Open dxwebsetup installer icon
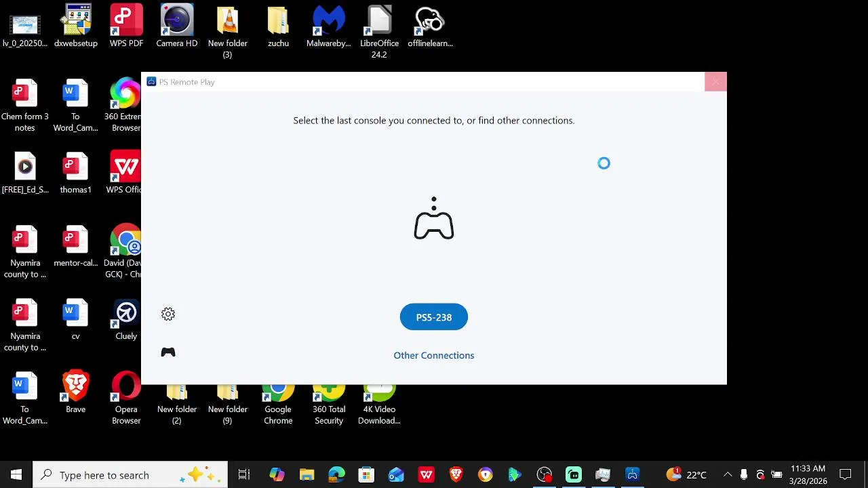 coord(76,27)
